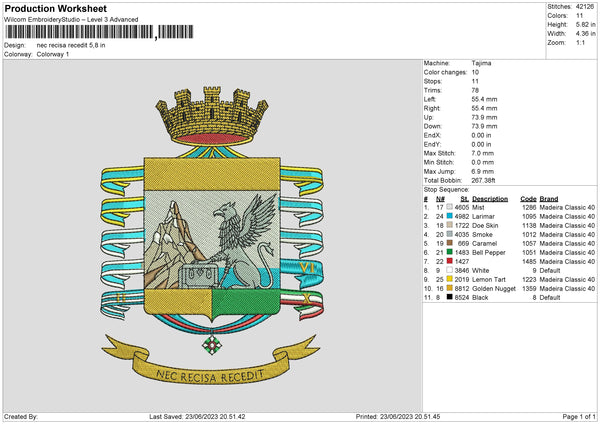
Task: Click the 'N#' column header
Action: pos(440,199)
